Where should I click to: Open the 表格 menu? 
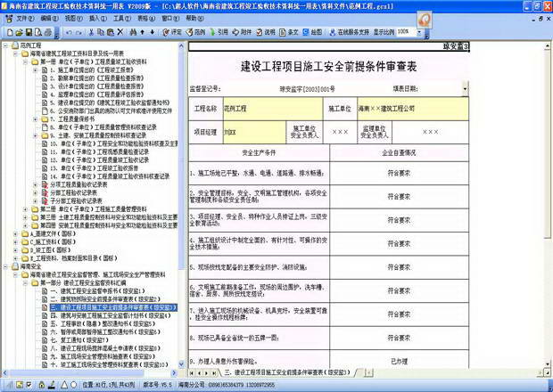(x=146, y=19)
